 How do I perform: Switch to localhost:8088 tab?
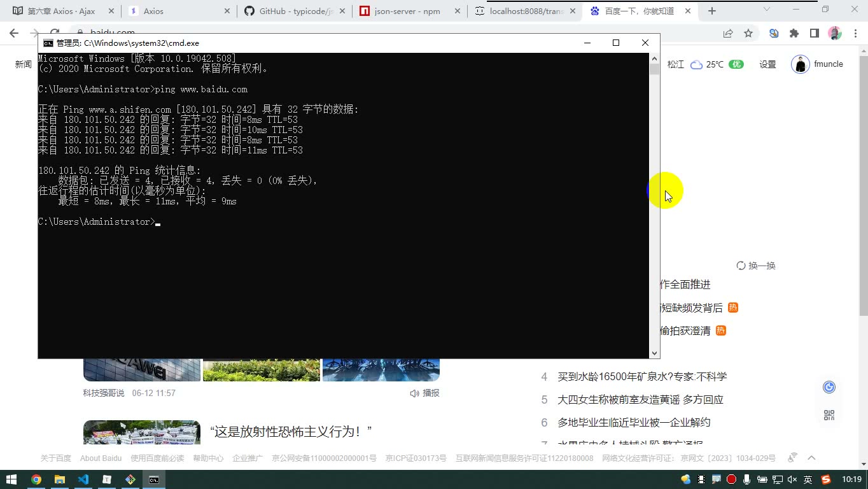[526, 11]
